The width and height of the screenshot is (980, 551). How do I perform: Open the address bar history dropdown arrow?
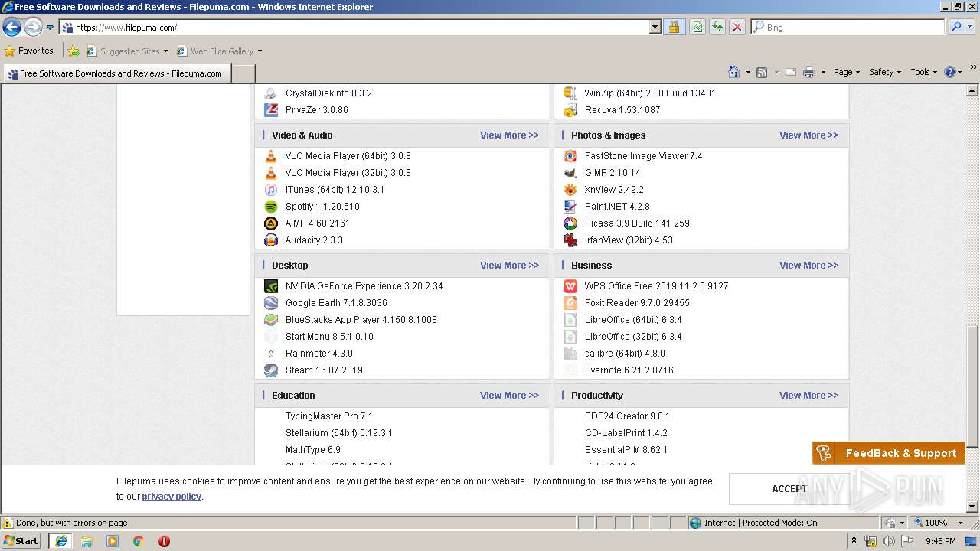pyautogui.click(x=655, y=28)
